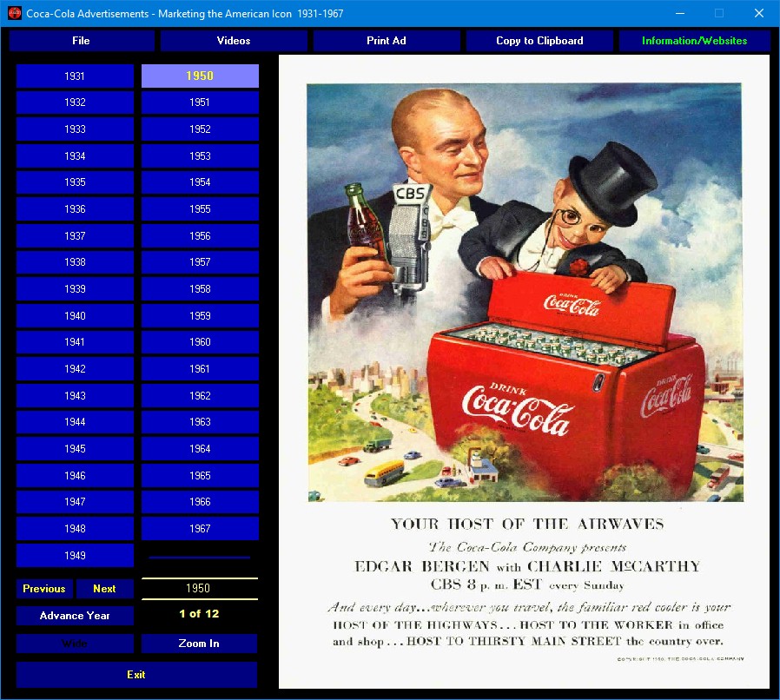Select the year 1943
The height and width of the screenshot is (700, 780).
click(x=75, y=396)
